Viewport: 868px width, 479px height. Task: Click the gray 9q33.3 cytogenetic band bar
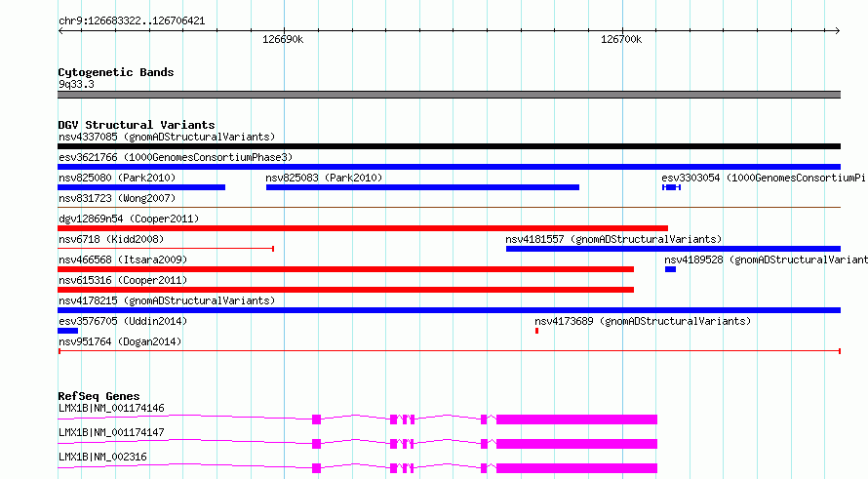pyautogui.click(x=449, y=95)
